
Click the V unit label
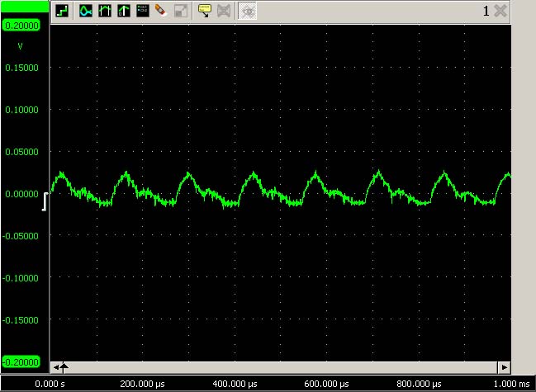tap(20, 46)
